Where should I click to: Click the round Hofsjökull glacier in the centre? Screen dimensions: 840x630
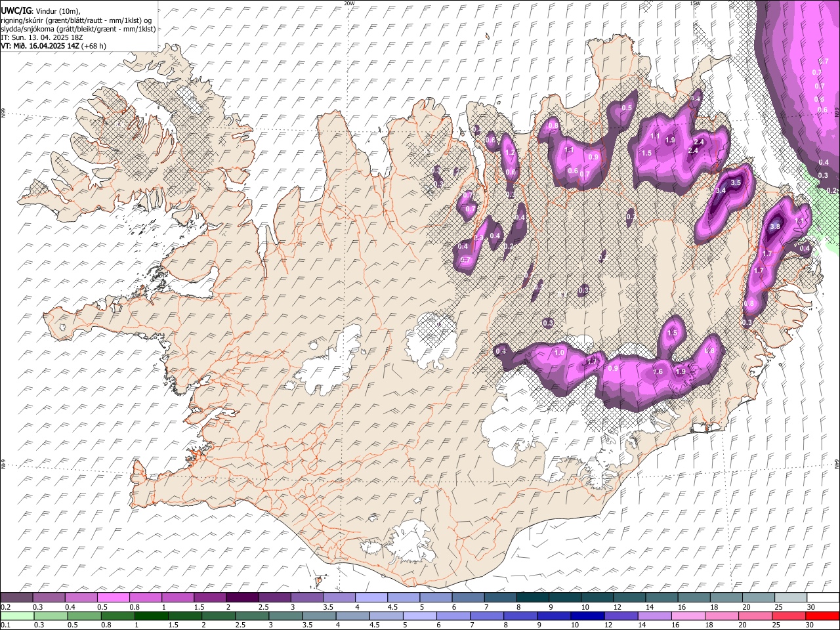pyautogui.click(x=431, y=338)
